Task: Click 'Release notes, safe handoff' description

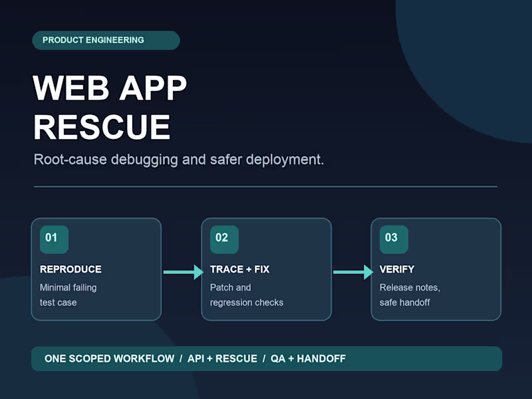Action: [410, 295]
